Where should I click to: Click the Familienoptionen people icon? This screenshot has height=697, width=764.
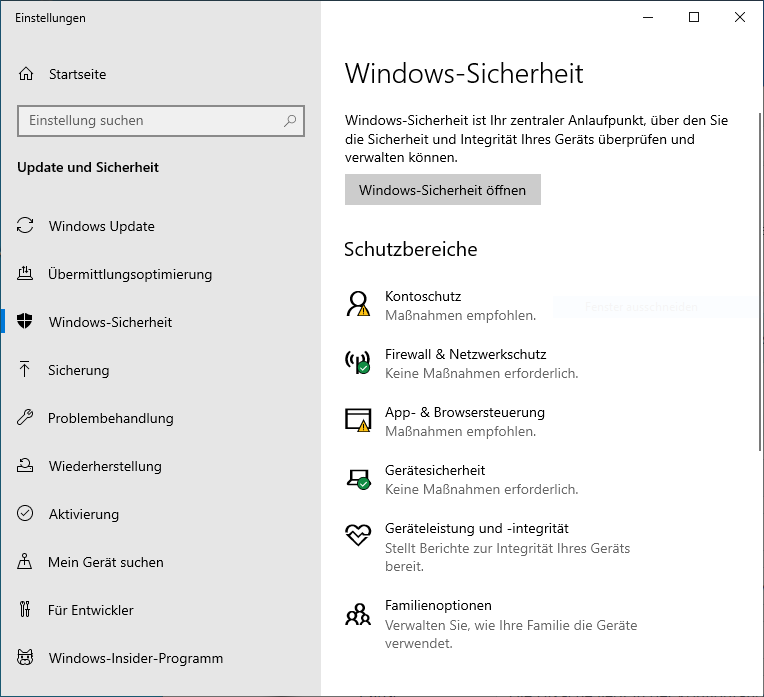click(358, 615)
